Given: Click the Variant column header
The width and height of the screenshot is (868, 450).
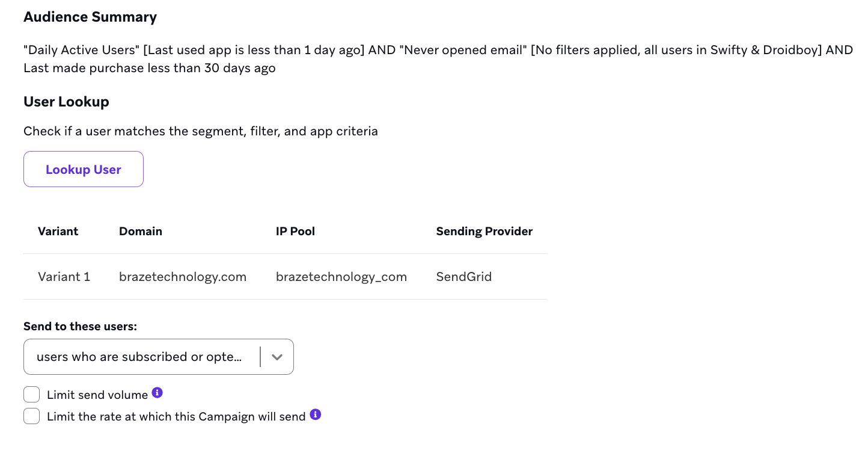Looking at the screenshot, I should [x=58, y=231].
